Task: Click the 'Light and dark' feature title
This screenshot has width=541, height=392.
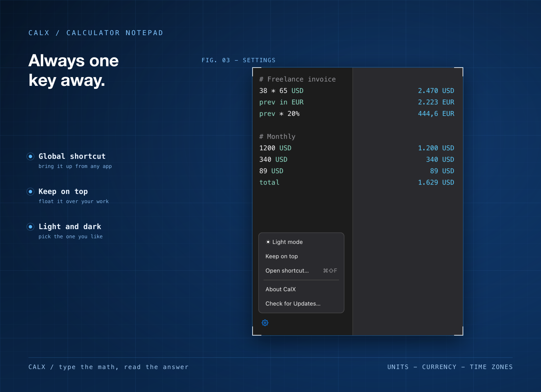Action: click(x=70, y=226)
